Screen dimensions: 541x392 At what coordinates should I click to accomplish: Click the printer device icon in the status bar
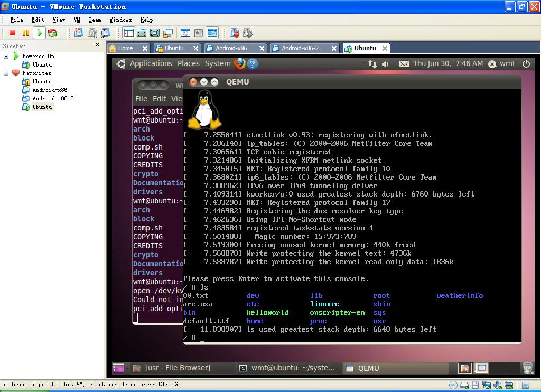click(x=509, y=385)
